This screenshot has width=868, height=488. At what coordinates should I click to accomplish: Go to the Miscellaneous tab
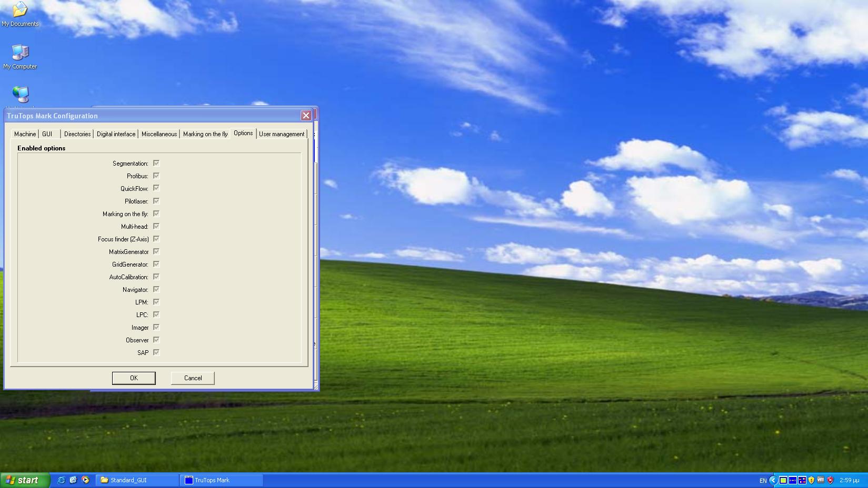159,134
